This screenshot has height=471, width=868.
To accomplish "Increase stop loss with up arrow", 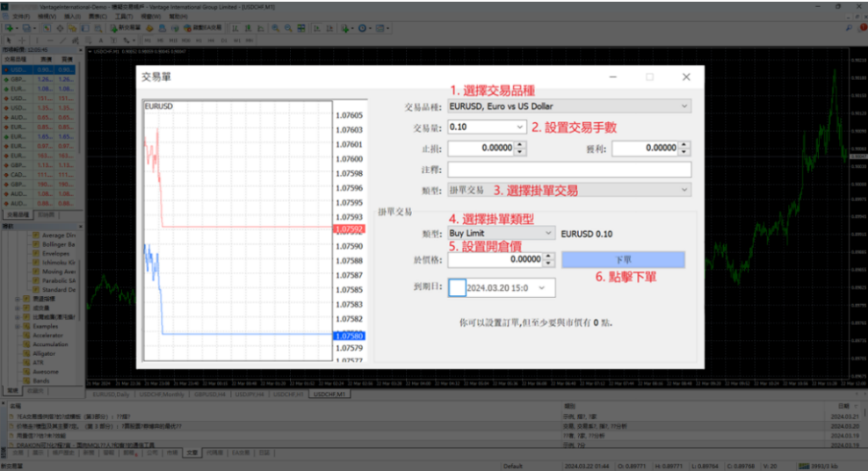I will [521, 145].
